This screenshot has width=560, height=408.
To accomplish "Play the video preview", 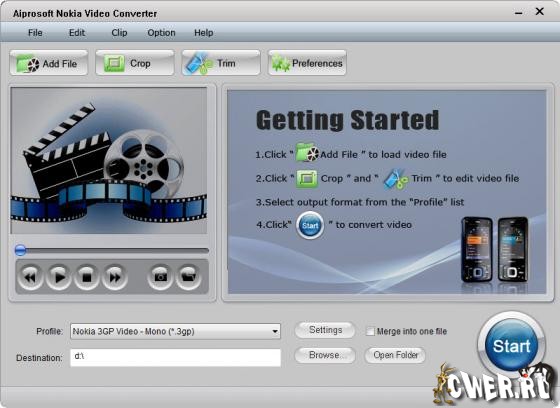I will tap(58, 277).
